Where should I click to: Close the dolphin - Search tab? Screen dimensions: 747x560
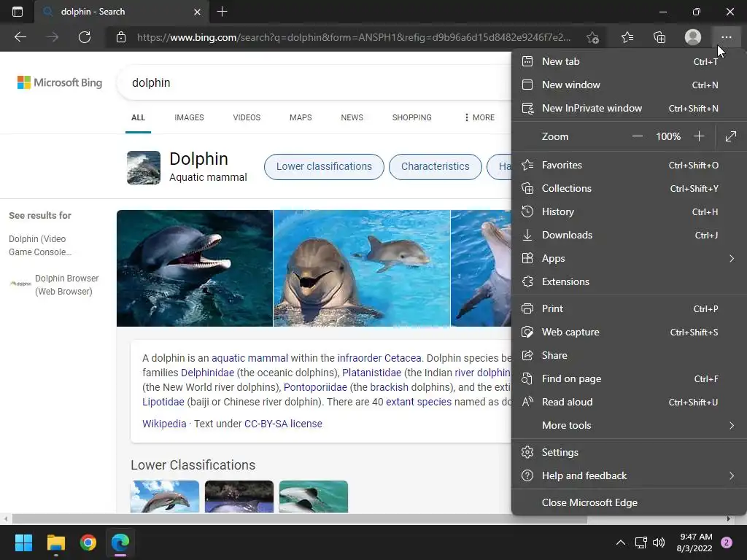(197, 12)
